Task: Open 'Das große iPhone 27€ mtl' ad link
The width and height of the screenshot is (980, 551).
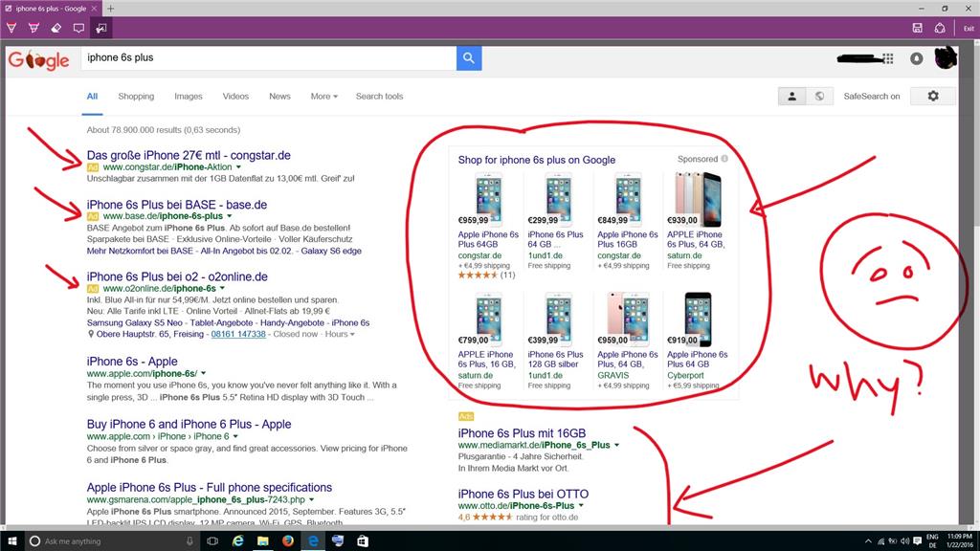Action: coord(189,155)
